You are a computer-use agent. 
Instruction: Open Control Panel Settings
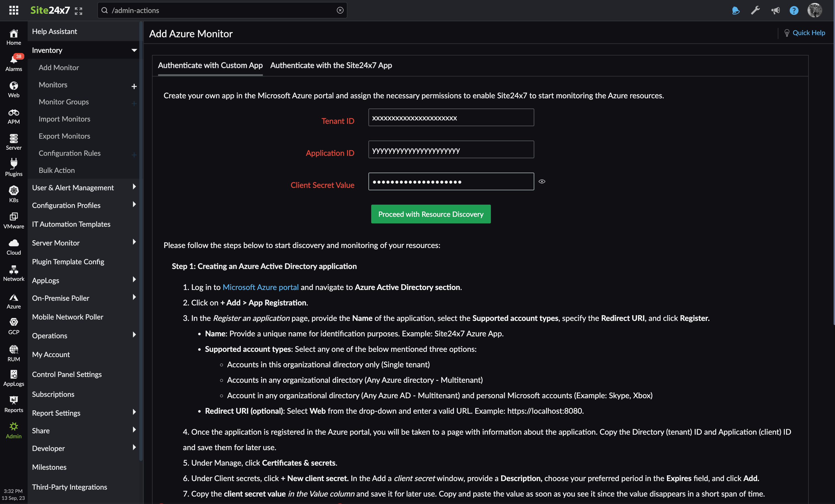pyautogui.click(x=67, y=374)
